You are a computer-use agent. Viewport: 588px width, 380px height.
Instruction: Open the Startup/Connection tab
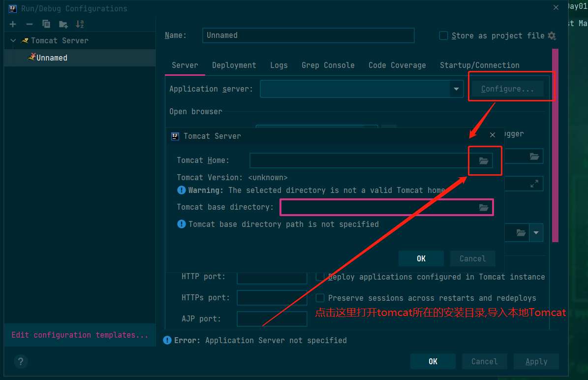(x=480, y=65)
